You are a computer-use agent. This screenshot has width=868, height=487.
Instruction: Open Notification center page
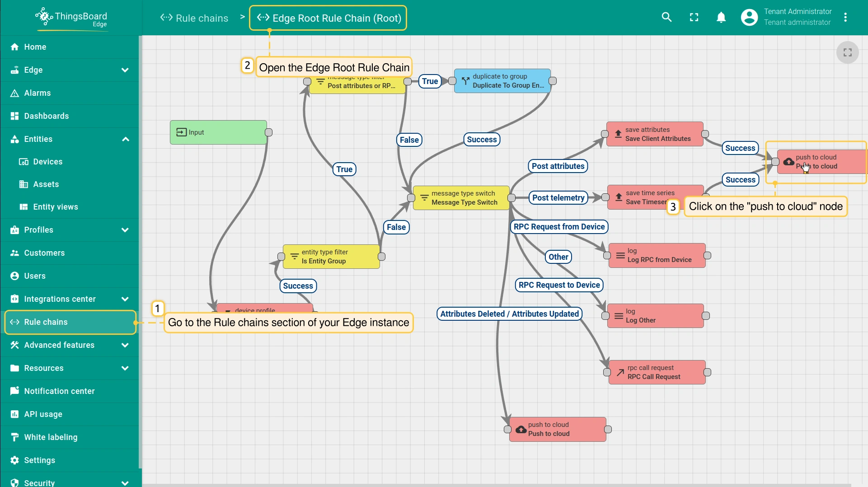coord(59,391)
